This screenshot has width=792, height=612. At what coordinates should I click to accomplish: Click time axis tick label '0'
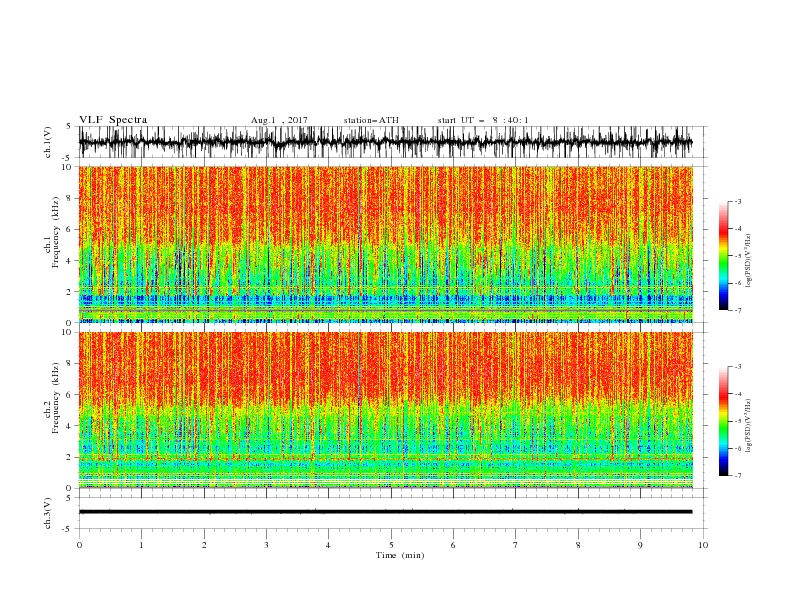(x=79, y=545)
